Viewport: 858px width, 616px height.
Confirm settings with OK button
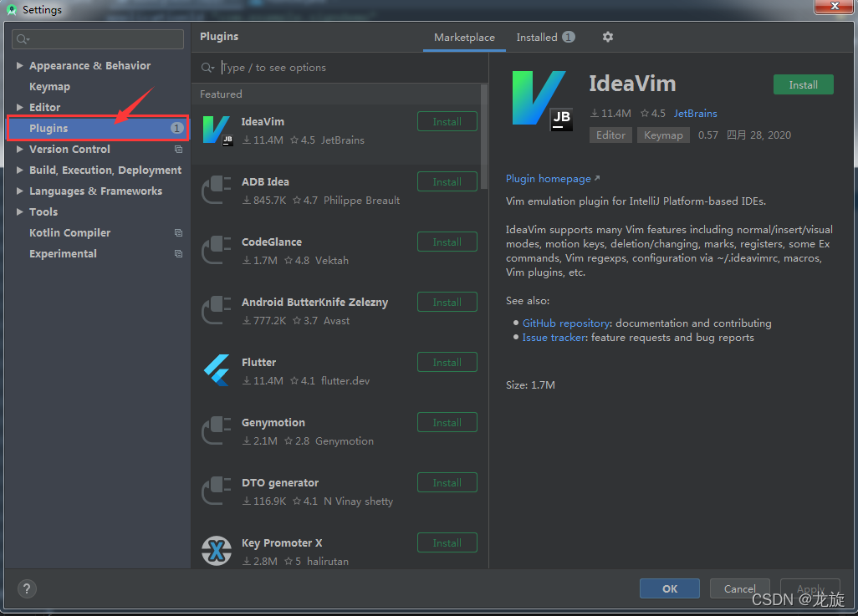click(x=670, y=588)
